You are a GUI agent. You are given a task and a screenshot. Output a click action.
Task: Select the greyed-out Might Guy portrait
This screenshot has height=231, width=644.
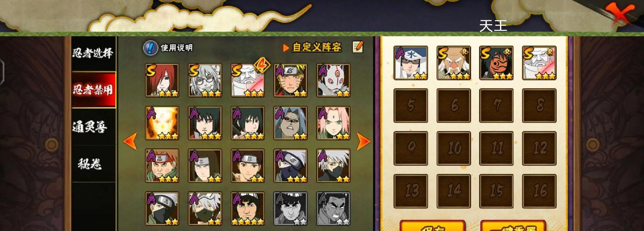pyautogui.click(x=291, y=209)
